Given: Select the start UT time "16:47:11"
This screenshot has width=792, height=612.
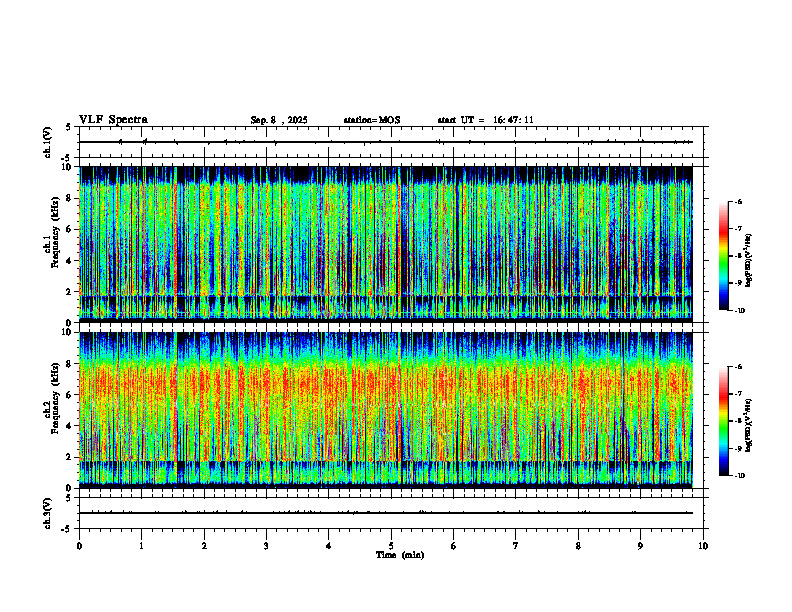Looking at the screenshot, I should point(513,120).
